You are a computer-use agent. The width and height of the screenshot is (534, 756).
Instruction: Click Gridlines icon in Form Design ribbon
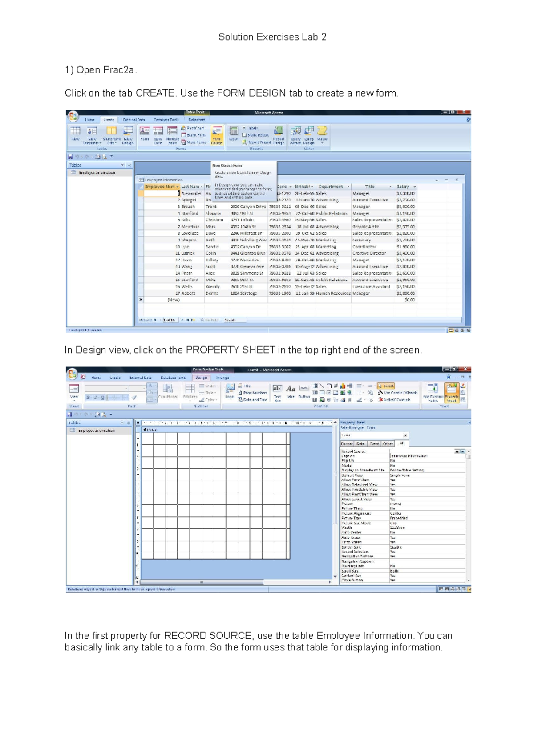(x=190, y=392)
